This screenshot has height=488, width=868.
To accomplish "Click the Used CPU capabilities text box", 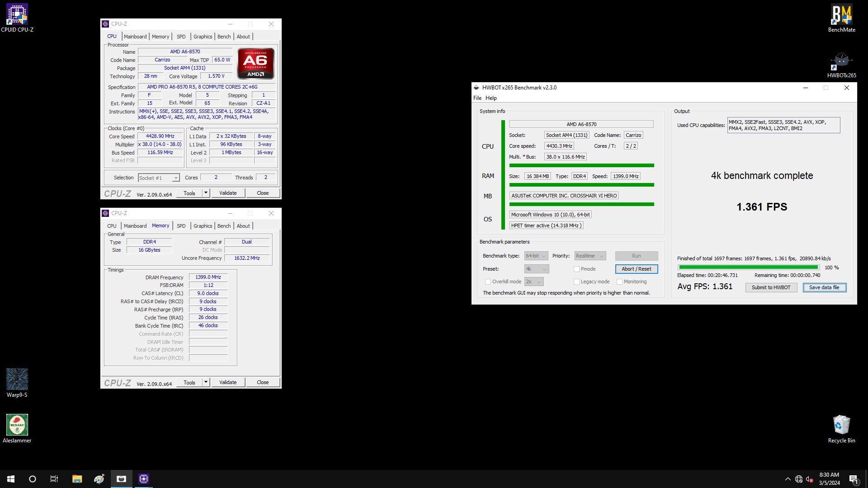I will click(783, 125).
